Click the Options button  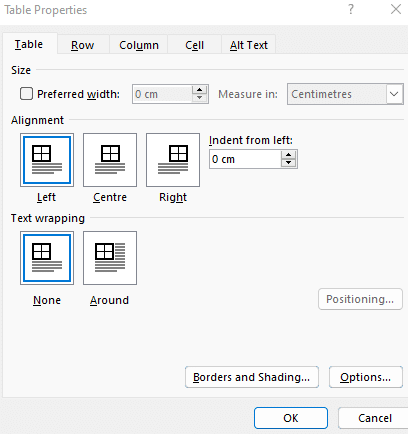[366, 377]
